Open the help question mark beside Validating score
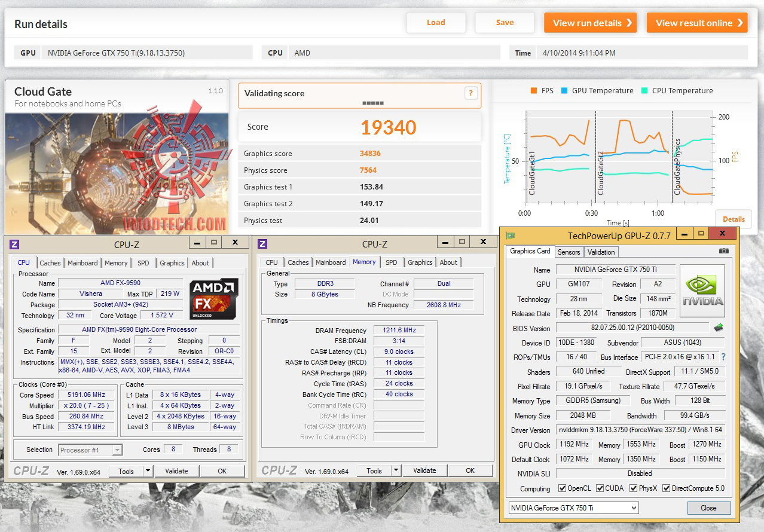This screenshot has width=764, height=532. click(x=471, y=93)
